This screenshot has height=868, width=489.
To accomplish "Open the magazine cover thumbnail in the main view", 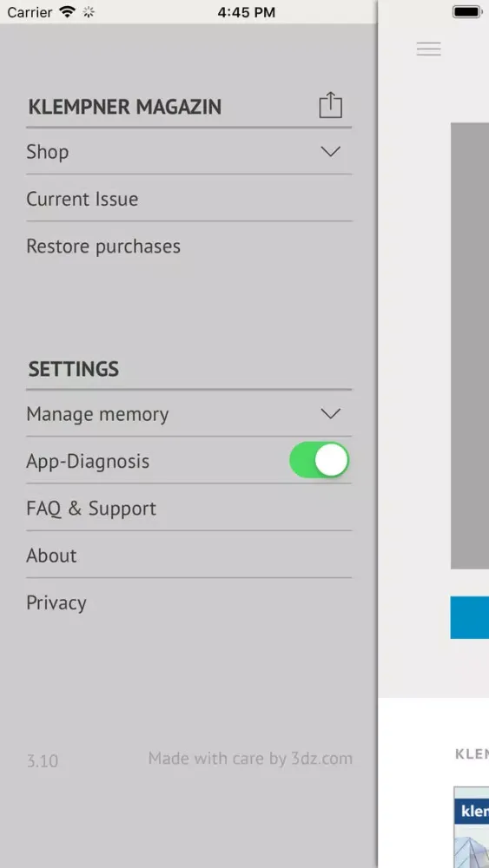I will (x=472, y=827).
